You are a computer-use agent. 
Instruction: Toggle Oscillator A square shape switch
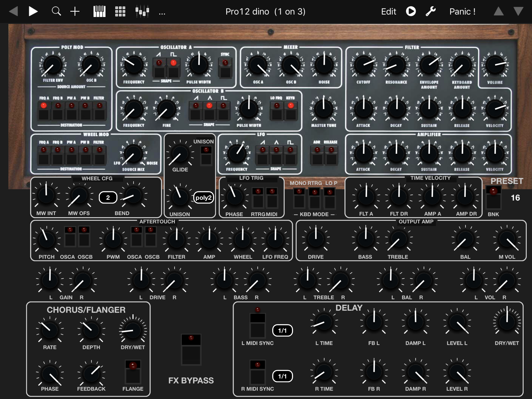coord(173,68)
